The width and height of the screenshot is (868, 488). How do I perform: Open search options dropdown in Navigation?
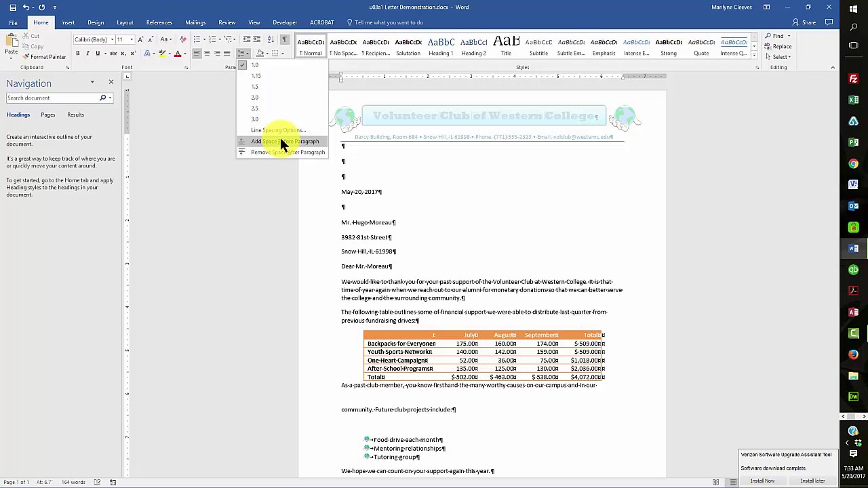click(110, 98)
